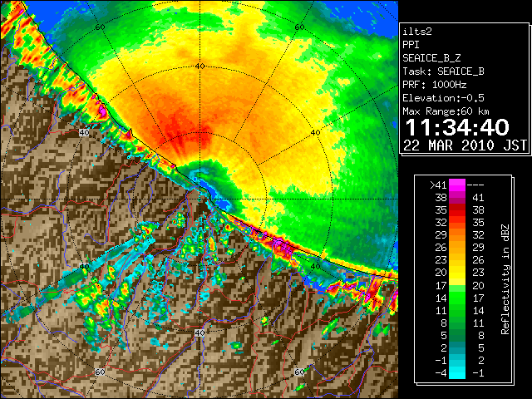
Task: Click the '60' range label at bottom right
Action: (x=299, y=372)
